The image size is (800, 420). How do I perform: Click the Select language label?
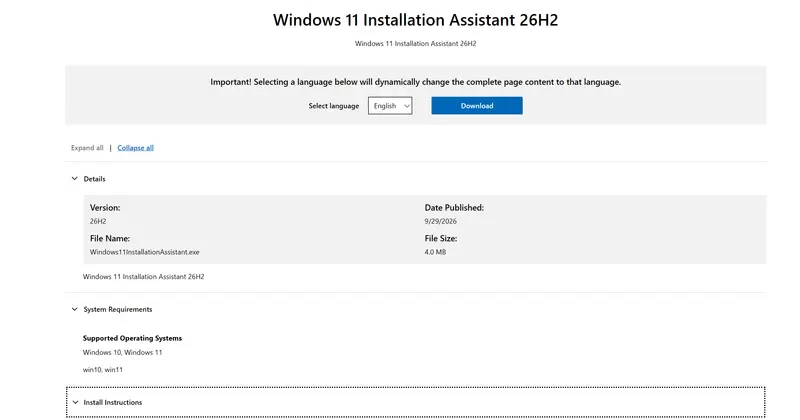[x=334, y=106]
